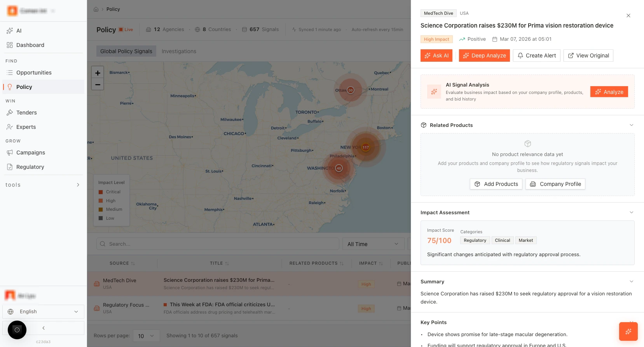Zoom out on the map
The height and width of the screenshot is (347, 644).
98,84
